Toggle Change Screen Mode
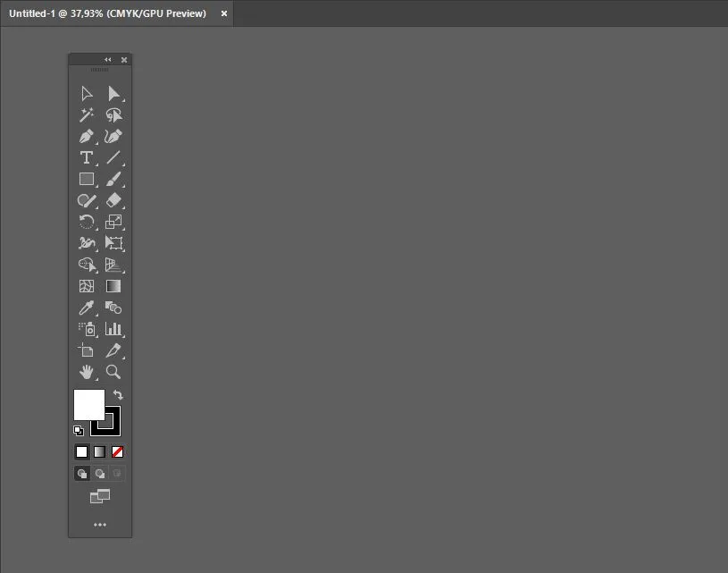The image size is (728, 573). pos(99,497)
